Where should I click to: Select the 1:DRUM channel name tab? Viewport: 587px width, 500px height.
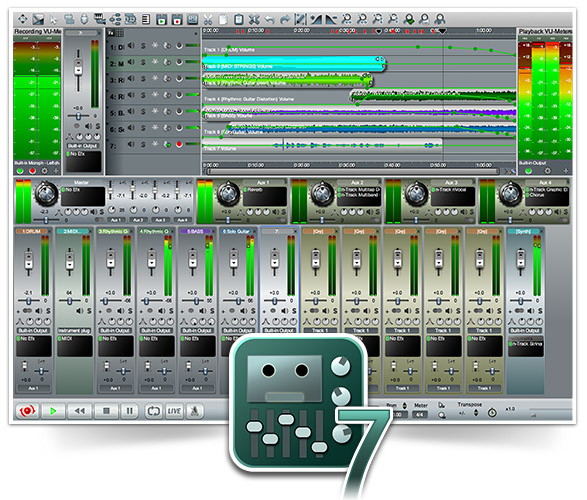click(31, 231)
